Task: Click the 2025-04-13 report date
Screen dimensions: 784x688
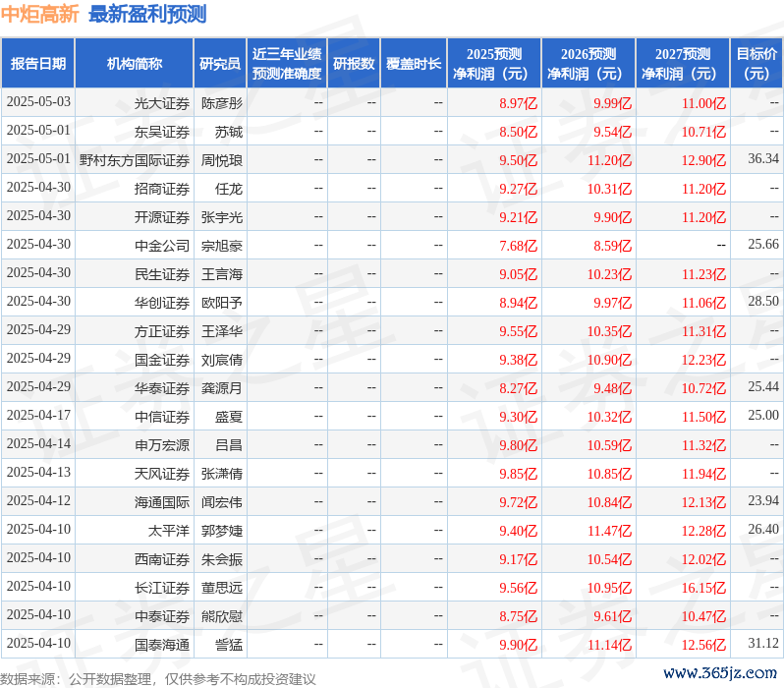Action: coord(38,473)
